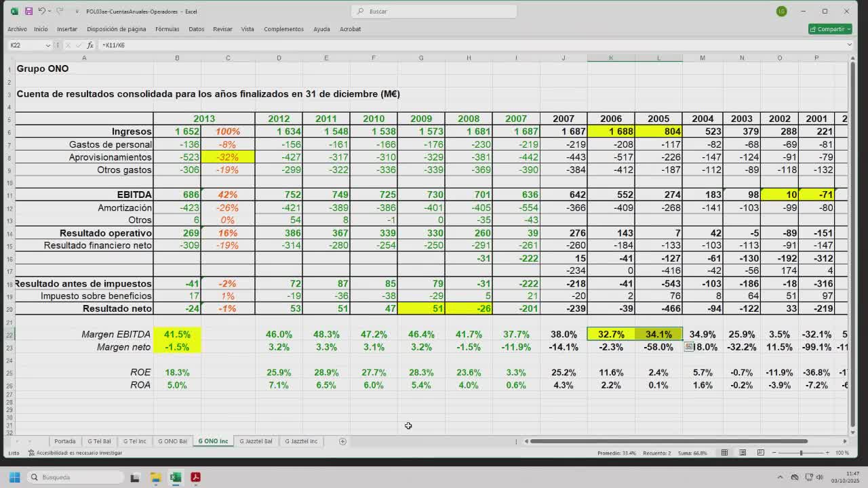Open Adobe Acrobat from the taskbar
This screenshot has height=488, width=868.
pos(195,477)
